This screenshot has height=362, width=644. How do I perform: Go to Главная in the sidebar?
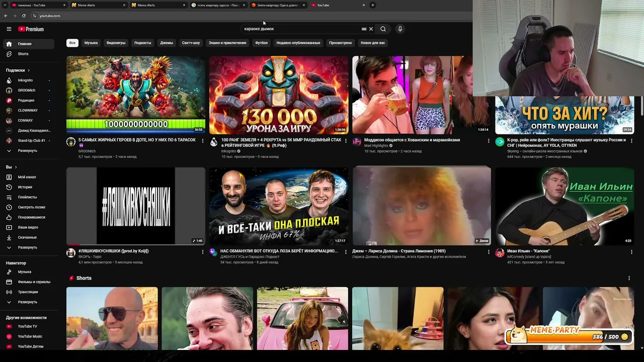(28, 44)
